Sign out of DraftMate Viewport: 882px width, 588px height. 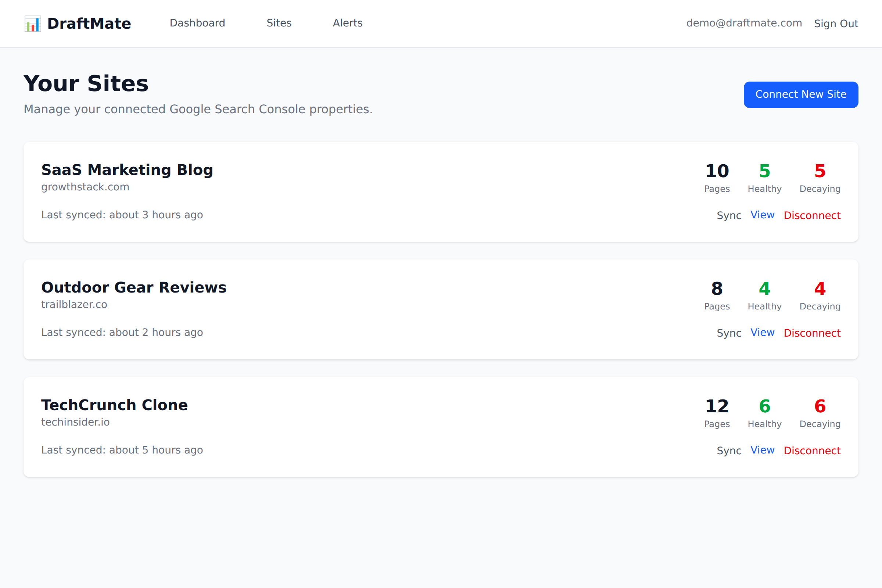836,23
